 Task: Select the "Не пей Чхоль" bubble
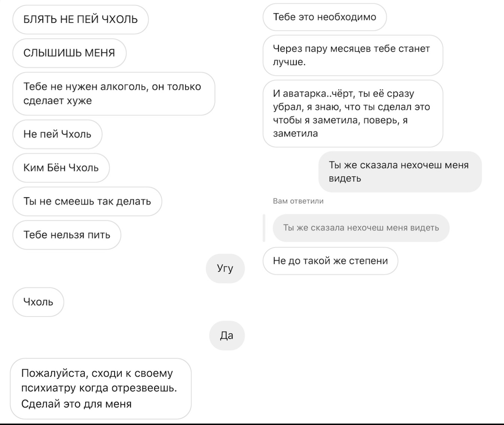[x=57, y=134]
